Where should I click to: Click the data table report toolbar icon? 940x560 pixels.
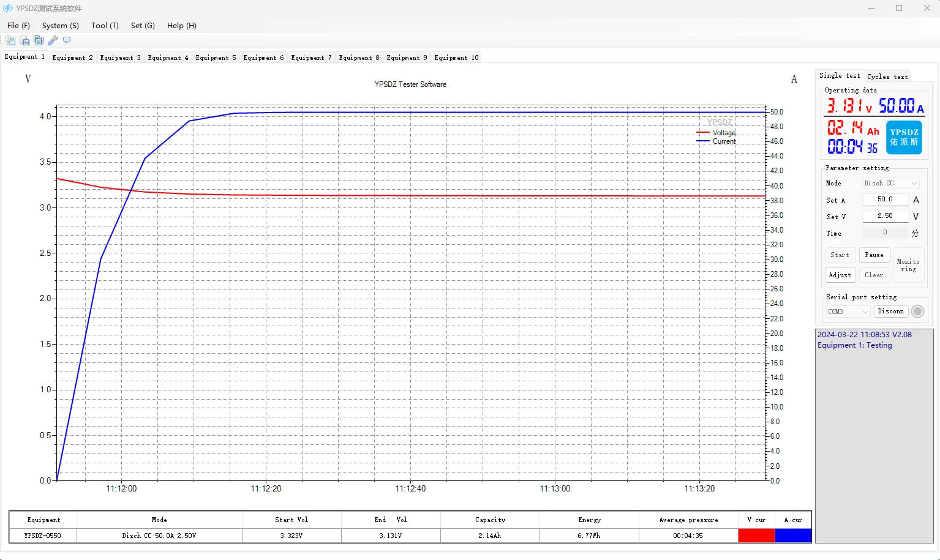[10, 40]
